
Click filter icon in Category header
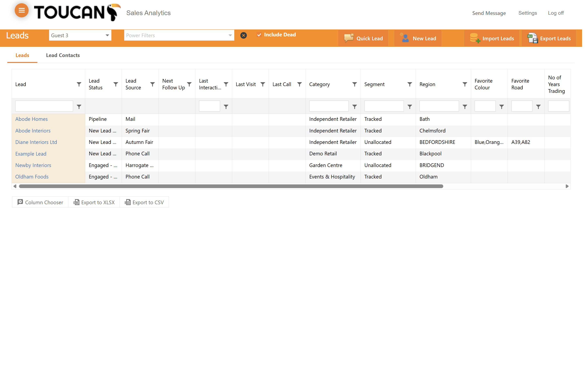354,84
